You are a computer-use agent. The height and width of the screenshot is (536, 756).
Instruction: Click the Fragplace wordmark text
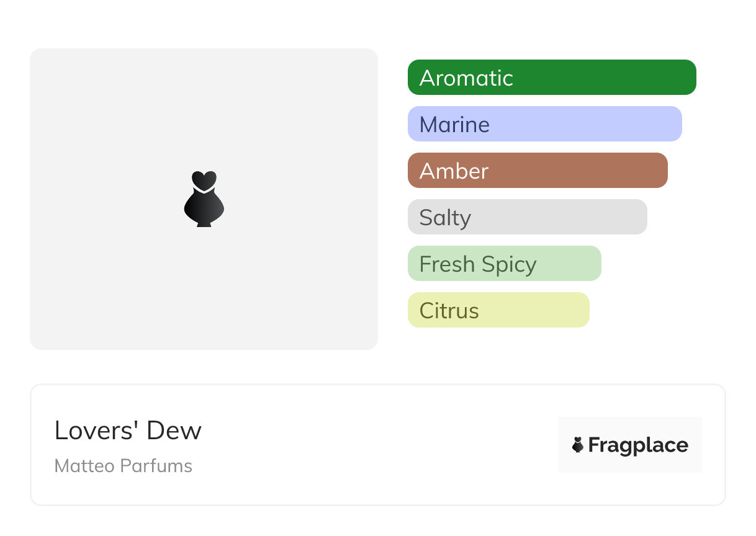(x=638, y=445)
